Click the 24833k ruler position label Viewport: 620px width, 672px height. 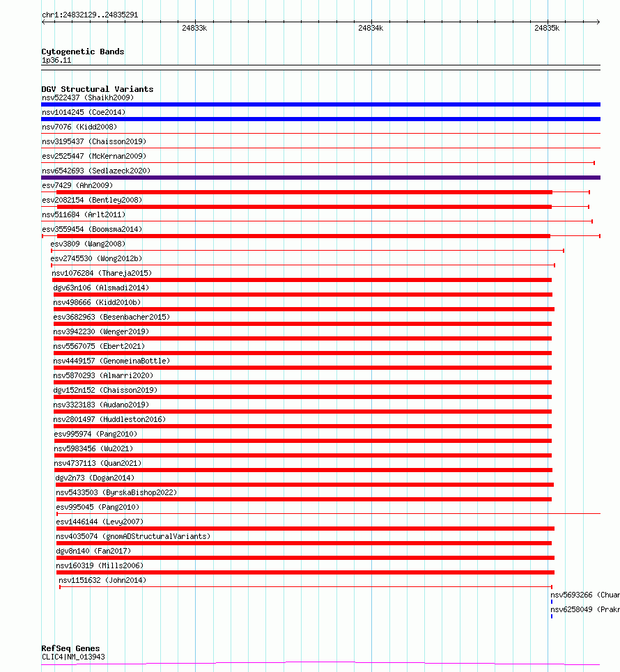pyautogui.click(x=194, y=28)
